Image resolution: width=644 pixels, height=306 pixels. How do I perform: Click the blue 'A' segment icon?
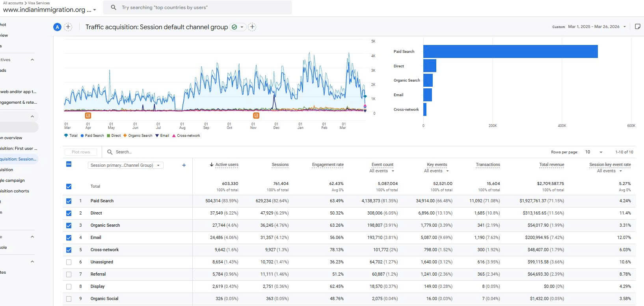58,27
